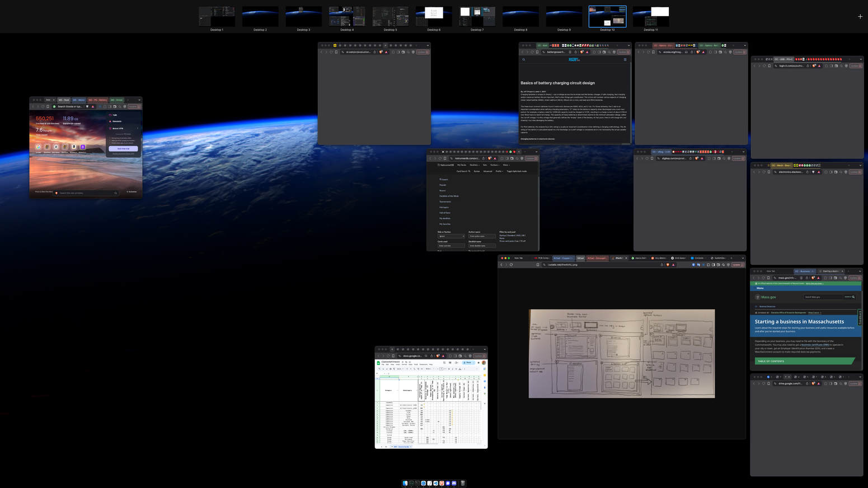This screenshot has width=868, height=488.
Task: Open Desktop 7 in Spaces bar
Action: pos(477,16)
